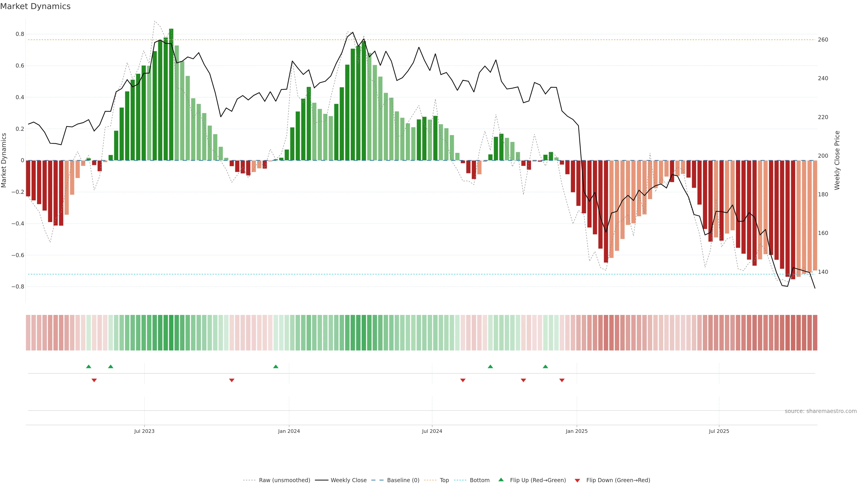
Task: Click the Flip Down red triangle in legend
Action: (x=577, y=480)
